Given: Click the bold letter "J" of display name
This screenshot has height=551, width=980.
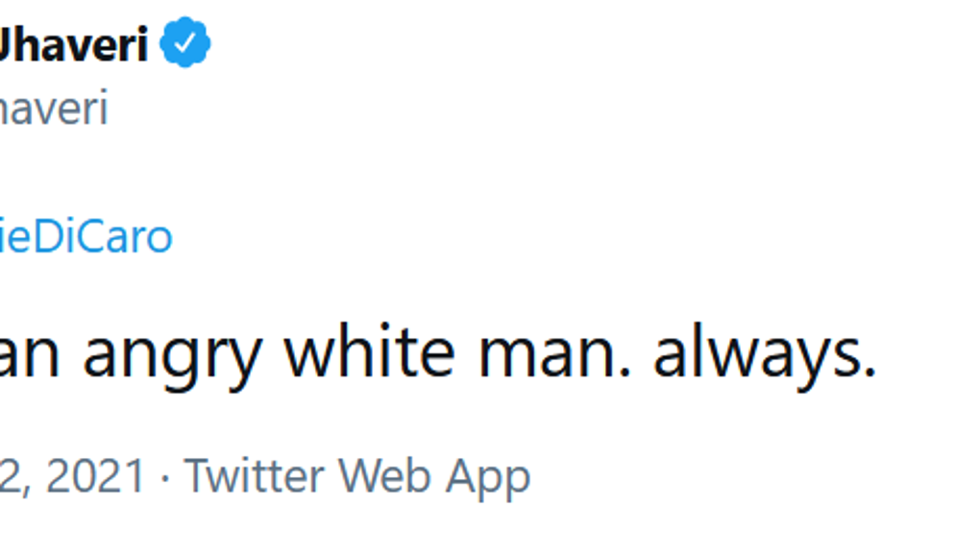Looking at the screenshot, I should (8, 44).
